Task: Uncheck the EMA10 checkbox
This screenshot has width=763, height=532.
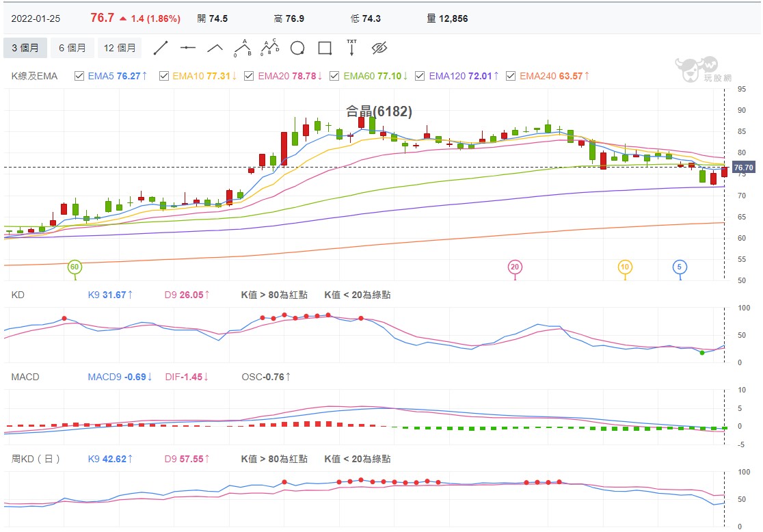Action: [164, 76]
